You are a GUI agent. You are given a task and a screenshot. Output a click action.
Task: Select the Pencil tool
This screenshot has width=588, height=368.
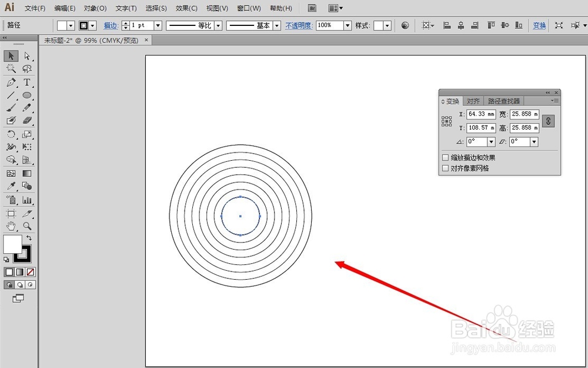[26, 108]
